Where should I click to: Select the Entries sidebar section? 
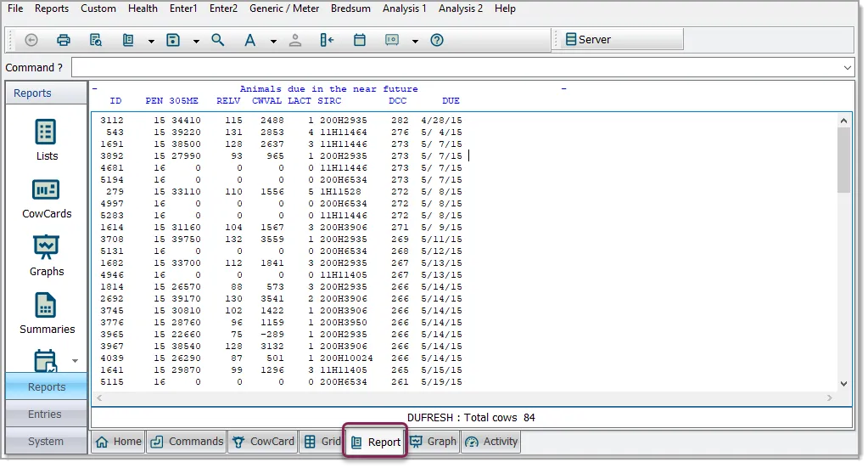(47, 414)
